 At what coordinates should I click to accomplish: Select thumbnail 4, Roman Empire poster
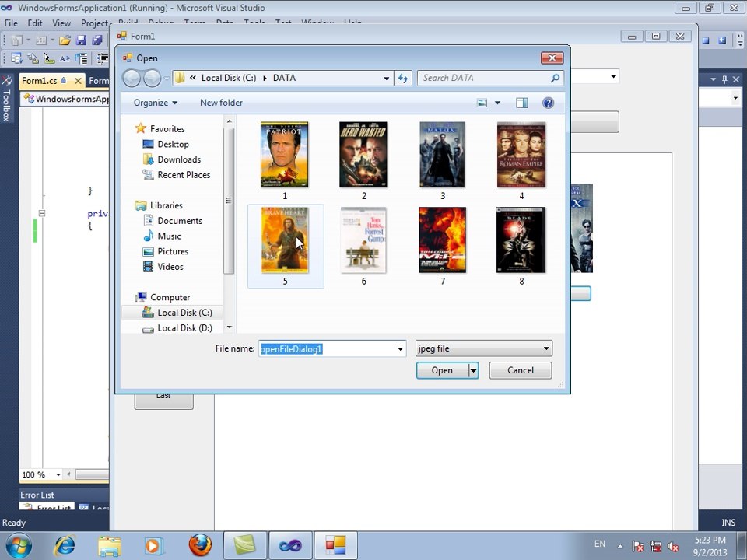coord(521,155)
